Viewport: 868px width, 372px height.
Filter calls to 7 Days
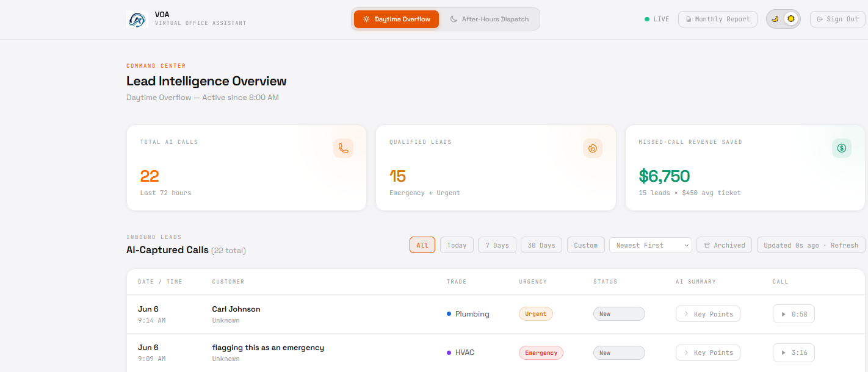pos(497,245)
